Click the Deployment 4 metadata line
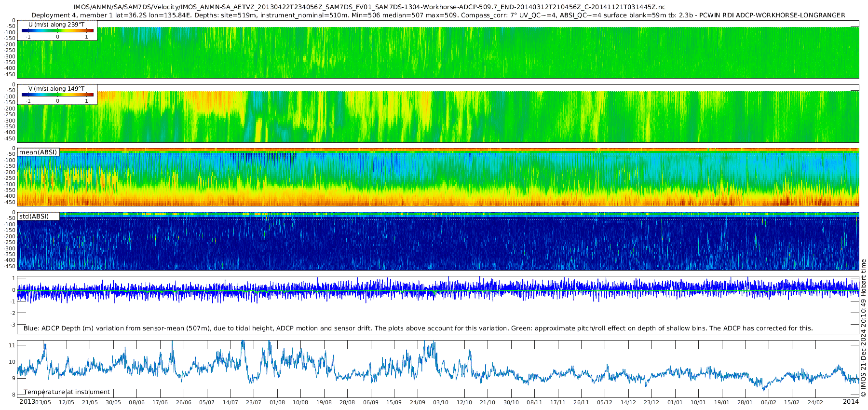Screen dimensions: 868x410 (x=438, y=15)
